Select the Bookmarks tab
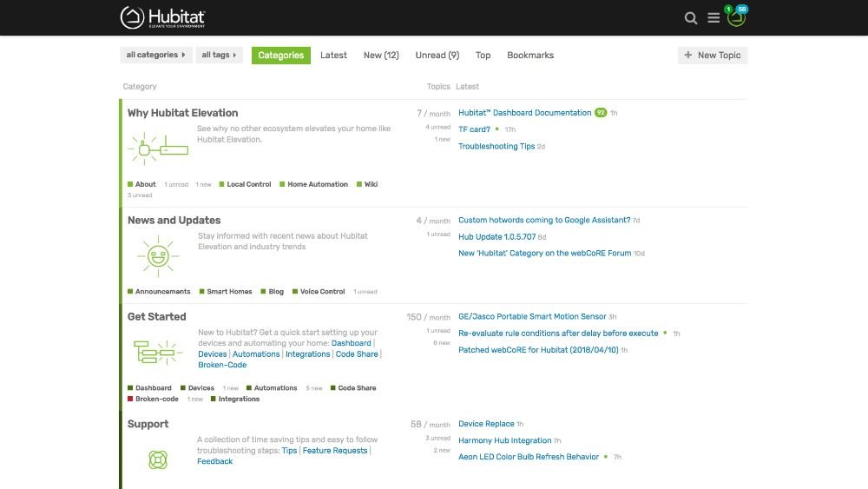Screen dimensions: 868x489 pos(529,56)
